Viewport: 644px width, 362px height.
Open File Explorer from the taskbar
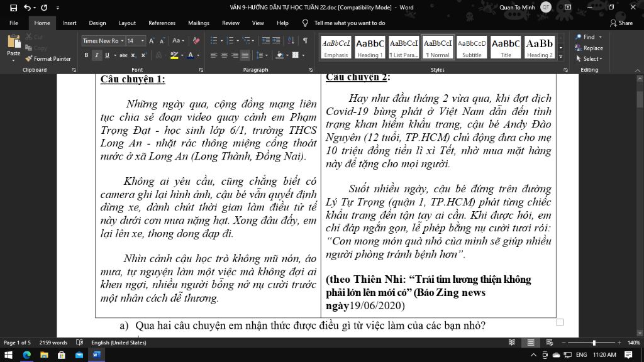tap(44, 354)
